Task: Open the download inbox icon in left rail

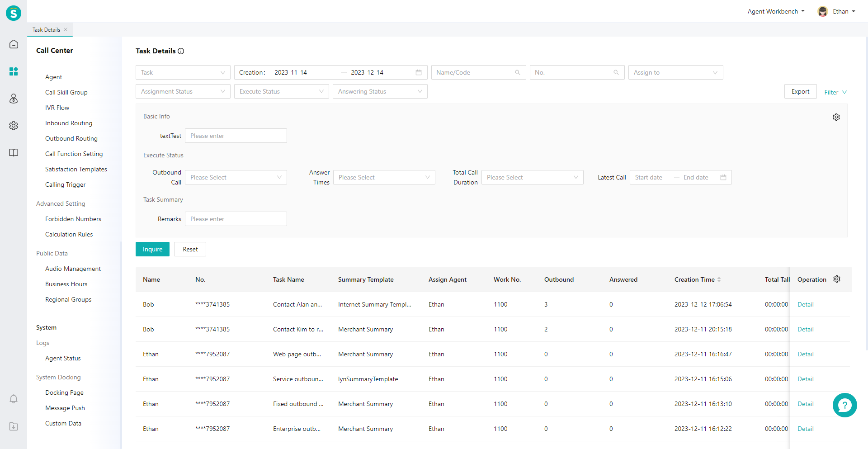Action: (14, 426)
